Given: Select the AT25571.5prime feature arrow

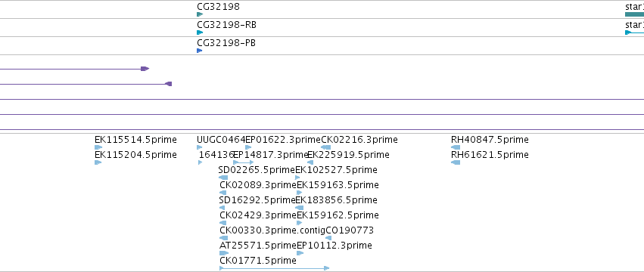Looking at the screenshot, I should 224,253.
